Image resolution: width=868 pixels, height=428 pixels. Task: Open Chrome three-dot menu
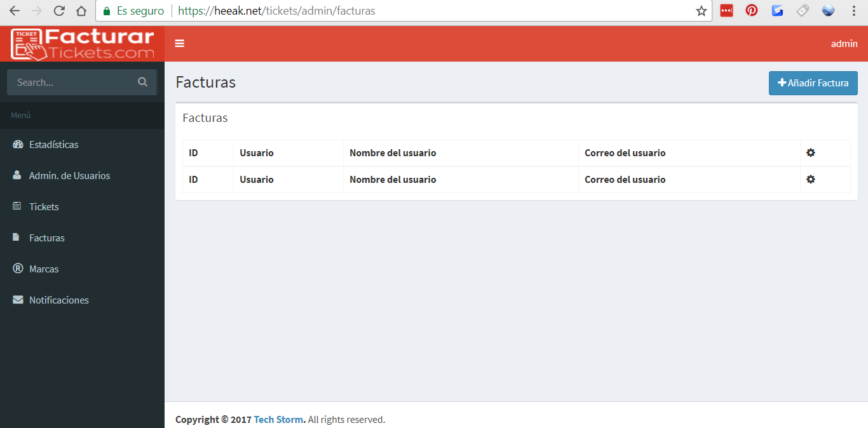854,11
